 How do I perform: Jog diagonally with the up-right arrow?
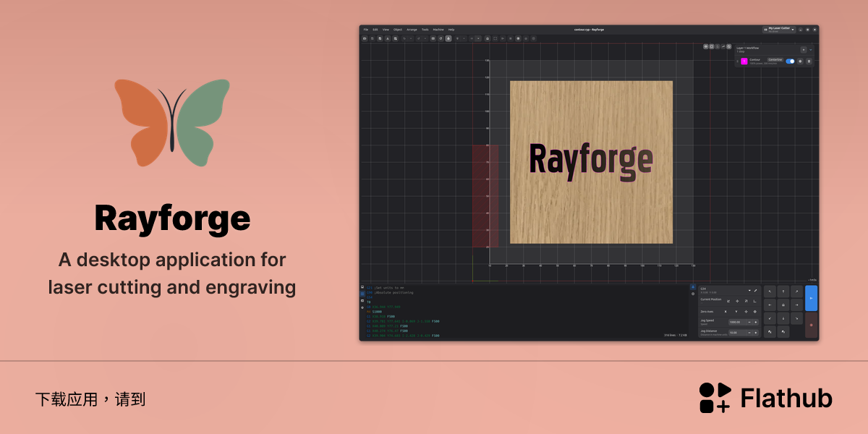coord(796,292)
